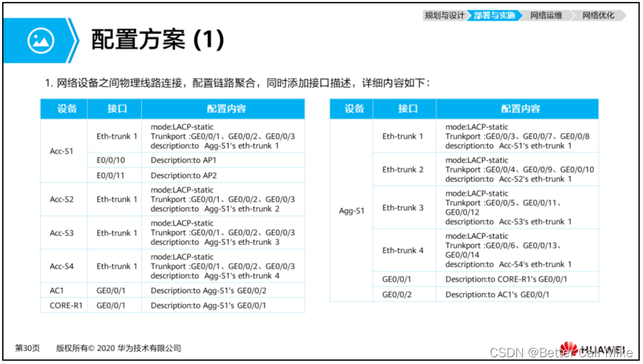The width and height of the screenshot is (643, 364).
Task: Click the AC1 device cell
Action: tap(65, 291)
